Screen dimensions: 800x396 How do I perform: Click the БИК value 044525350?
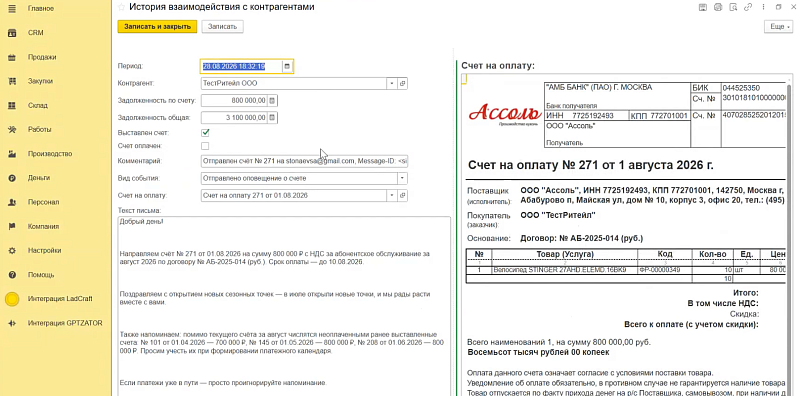pos(741,88)
